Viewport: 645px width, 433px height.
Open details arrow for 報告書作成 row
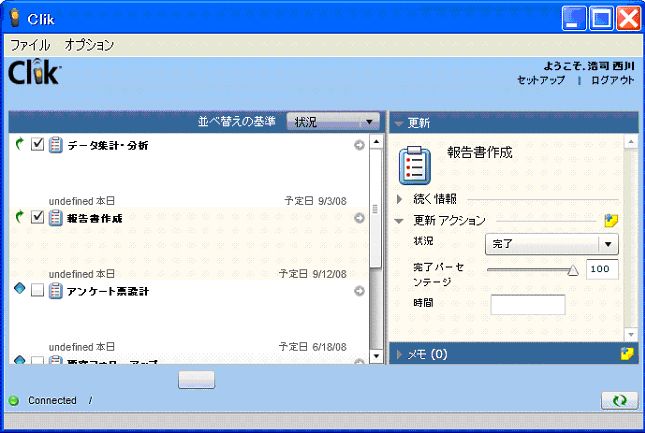click(359, 218)
